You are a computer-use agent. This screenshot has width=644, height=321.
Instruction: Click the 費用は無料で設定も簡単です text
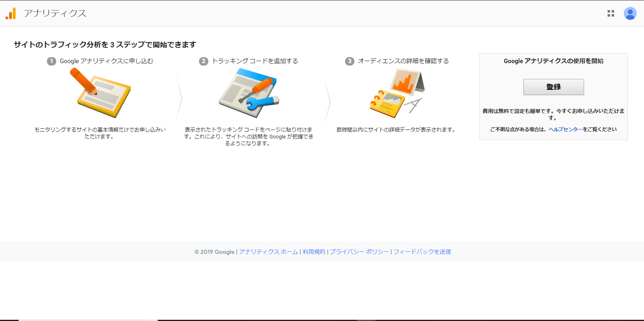coord(553,114)
